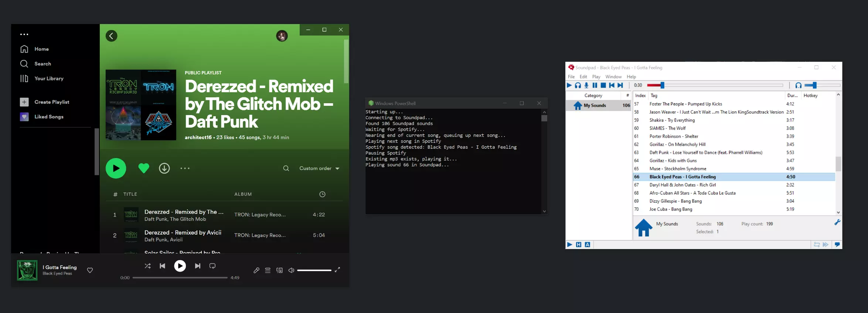Sort Soundpad list by the Index column

[x=640, y=95]
